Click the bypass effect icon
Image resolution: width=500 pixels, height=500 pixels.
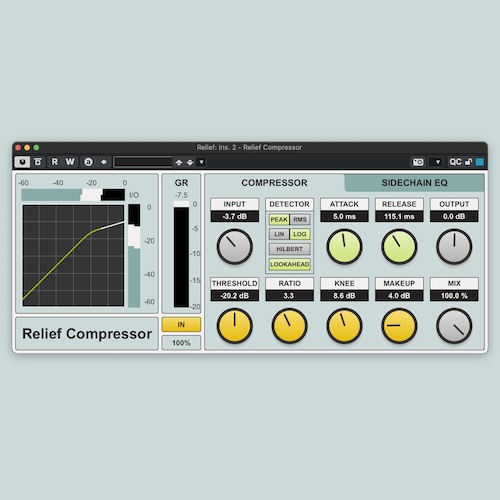(38, 162)
